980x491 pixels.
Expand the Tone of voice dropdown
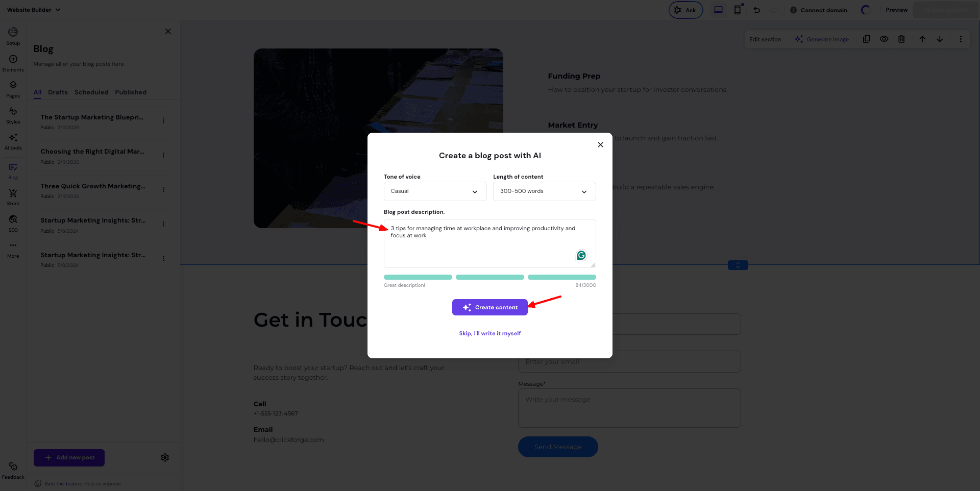tap(435, 191)
